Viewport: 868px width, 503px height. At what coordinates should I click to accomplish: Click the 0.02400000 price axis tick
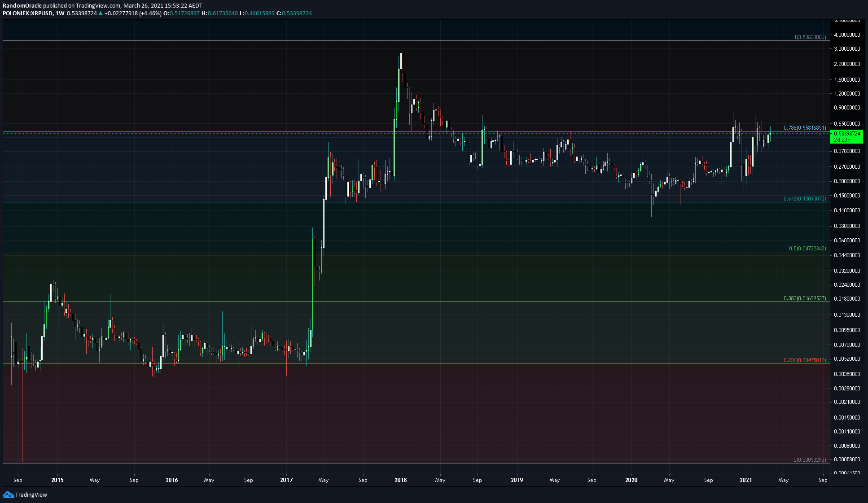click(847, 285)
